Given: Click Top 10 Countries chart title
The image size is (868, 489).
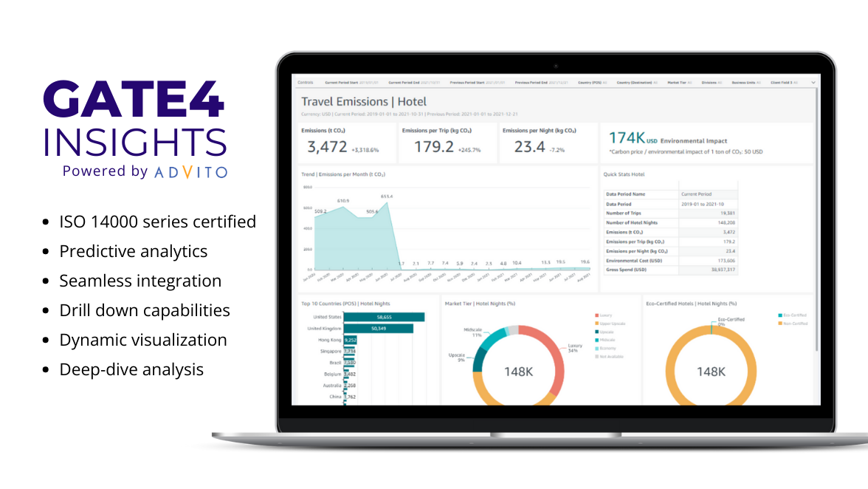Looking at the screenshot, I should [345, 304].
